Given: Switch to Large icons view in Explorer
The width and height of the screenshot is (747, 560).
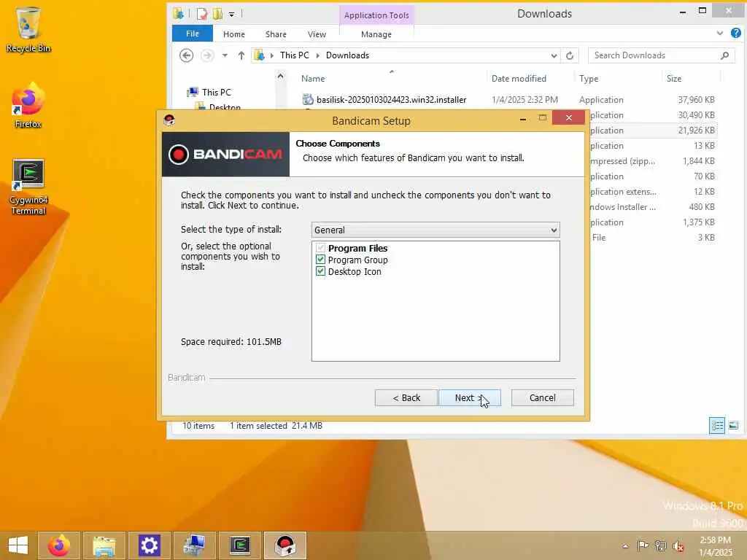Looking at the screenshot, I should pos(734,425).
